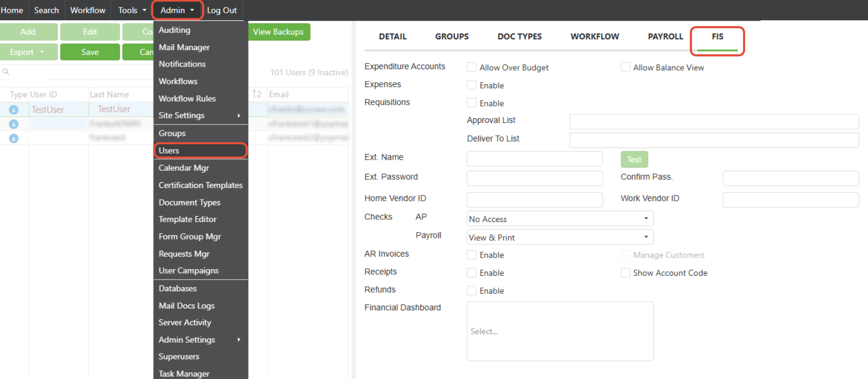Click the Test button
Screen dimensions: 868x379
(x=634, y=159)
